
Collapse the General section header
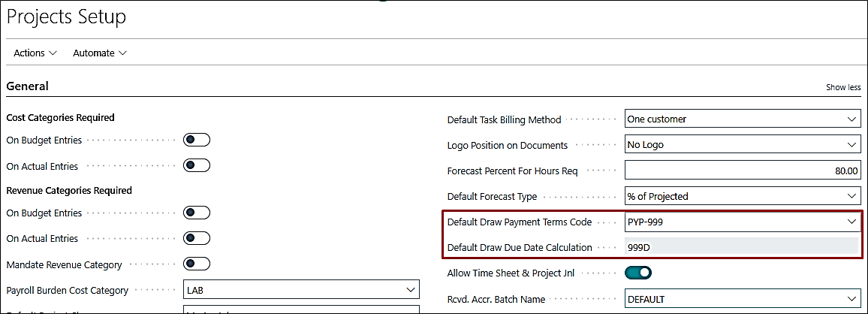[28, 86]
